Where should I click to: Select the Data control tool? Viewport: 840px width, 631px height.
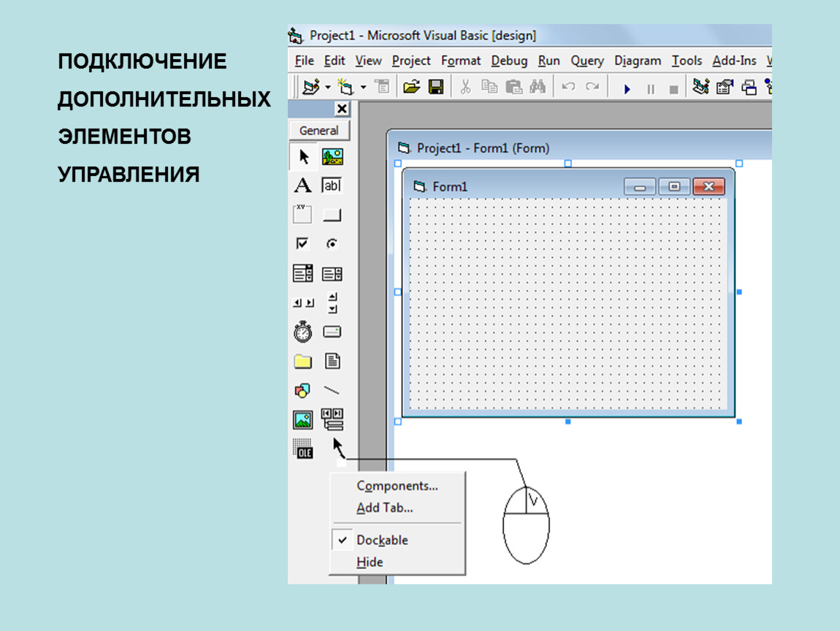click(332, 419)
